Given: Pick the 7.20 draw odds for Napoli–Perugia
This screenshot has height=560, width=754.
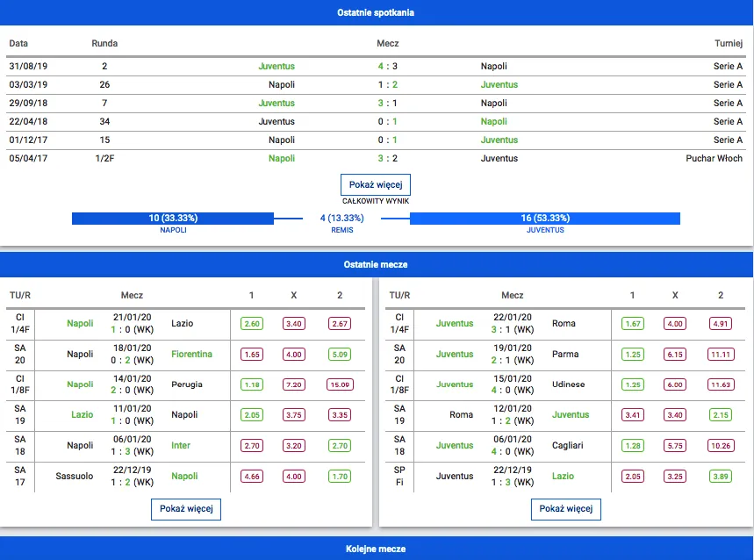Looking at the screenshot, I should 293,384.
